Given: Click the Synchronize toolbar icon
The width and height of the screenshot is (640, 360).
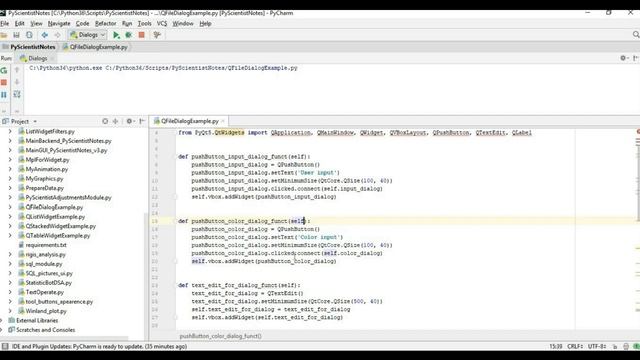Looking at the screenshot, I should click(x=29, y=35).
